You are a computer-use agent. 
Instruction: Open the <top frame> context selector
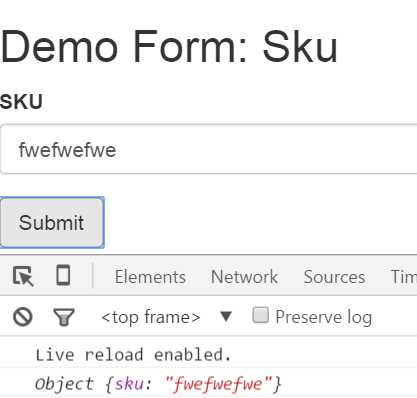point(151,317)
